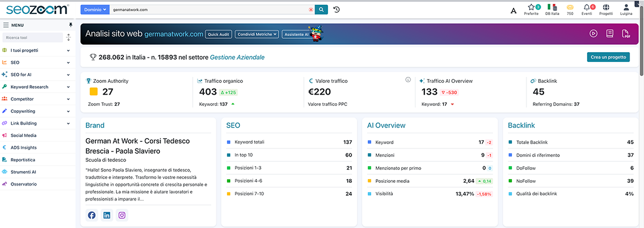This screenshot has width=644, height=228.
Task: Open Preferite favorites star
Action: [x=531, y=10]
